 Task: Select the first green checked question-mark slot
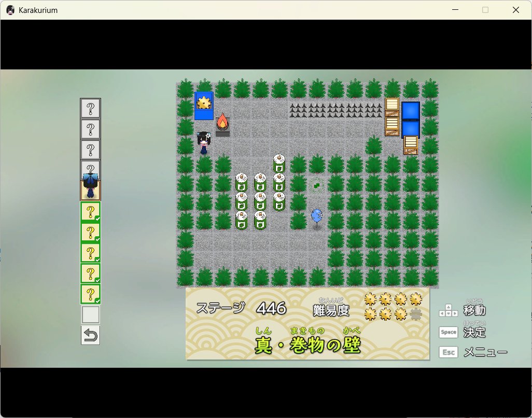pos(90,212)
